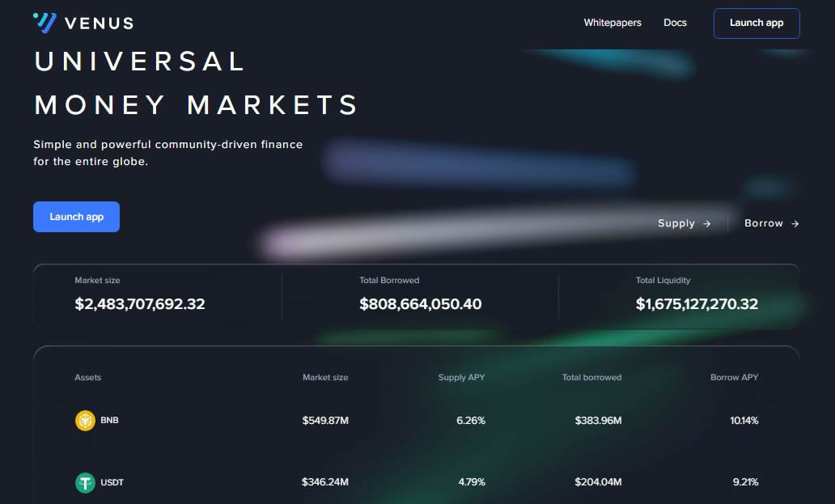Click USDT market size $346.24M
835x504 pixels.
click(x=324, y=482)
